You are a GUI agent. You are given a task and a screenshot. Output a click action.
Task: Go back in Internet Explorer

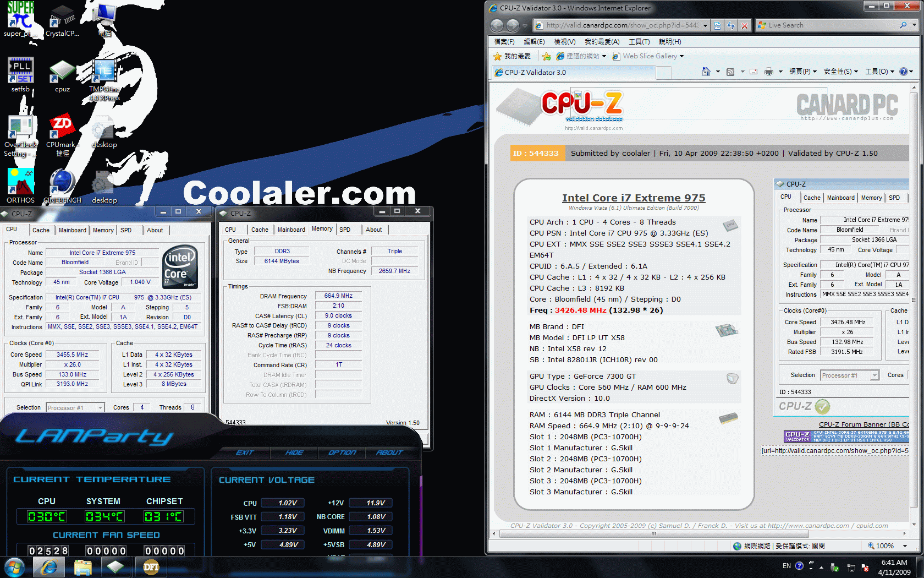[x=497, y=25]
